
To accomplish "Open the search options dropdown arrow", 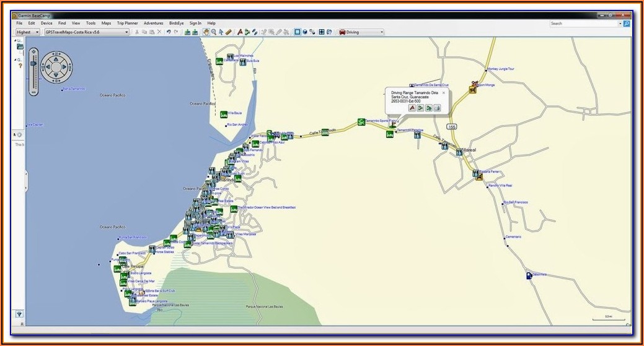I will 620,24.
